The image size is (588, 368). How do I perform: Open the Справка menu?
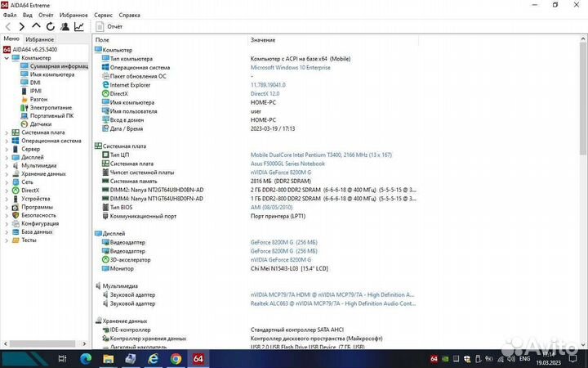tap(129, 15)
